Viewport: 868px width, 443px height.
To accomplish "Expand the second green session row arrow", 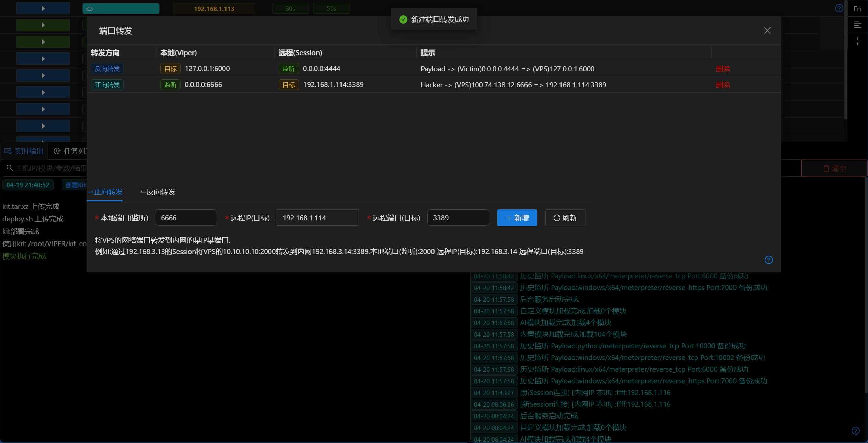I will [x=43, y=42].
